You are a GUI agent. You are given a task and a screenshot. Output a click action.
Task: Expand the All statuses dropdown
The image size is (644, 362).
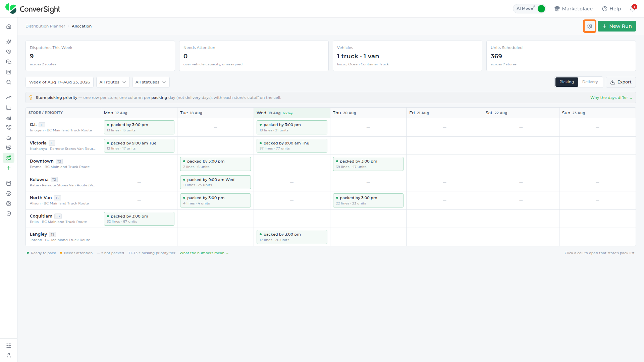(151, 82)
